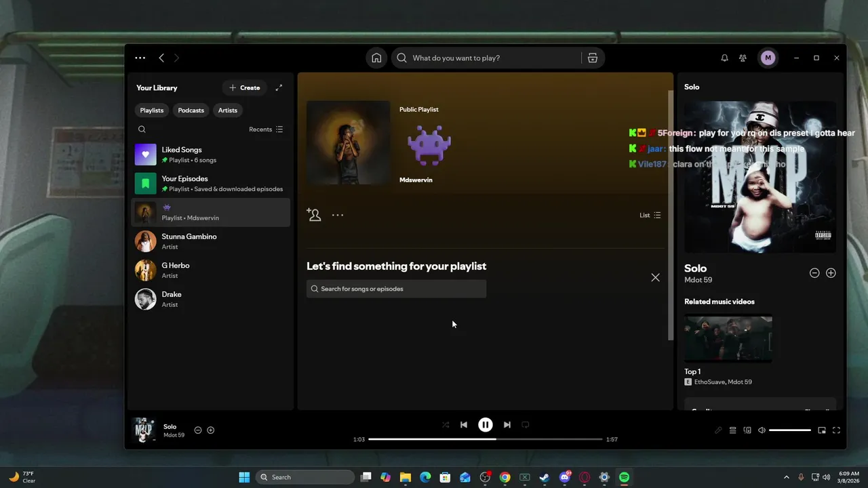Click the main playlist scrollbar
This screenshot has height=488, width=868.
tap(671, 215)
